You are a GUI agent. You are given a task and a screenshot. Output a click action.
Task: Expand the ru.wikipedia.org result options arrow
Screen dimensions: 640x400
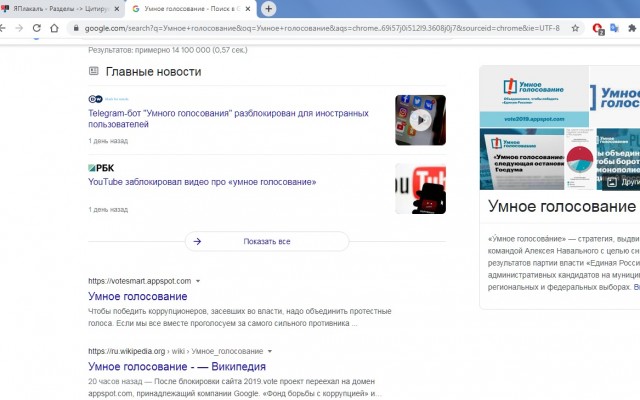point(270,351)
